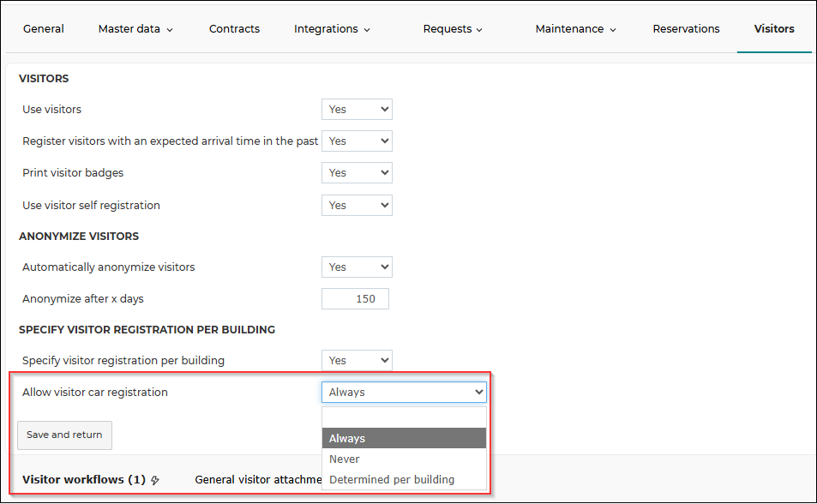The image size is (817, 504).
Task: Pick the blank option in the dropdown list
Action: coord(404,418)
